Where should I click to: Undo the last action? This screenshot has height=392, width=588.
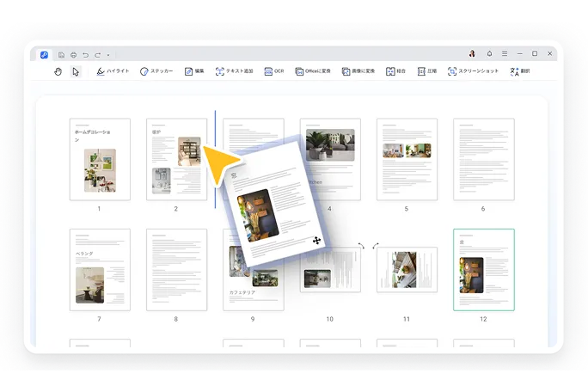tap(85, 55)
